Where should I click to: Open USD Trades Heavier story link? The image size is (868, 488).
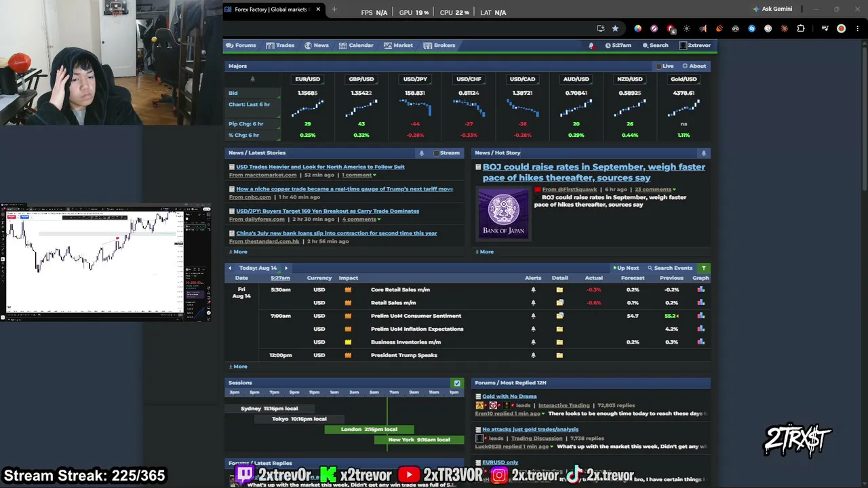pos(320,167)
